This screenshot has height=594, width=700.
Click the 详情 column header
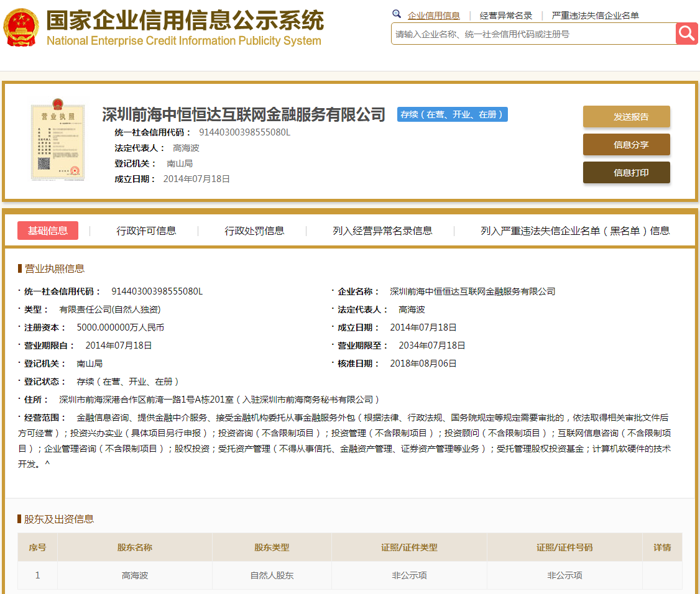pos(662,547)
